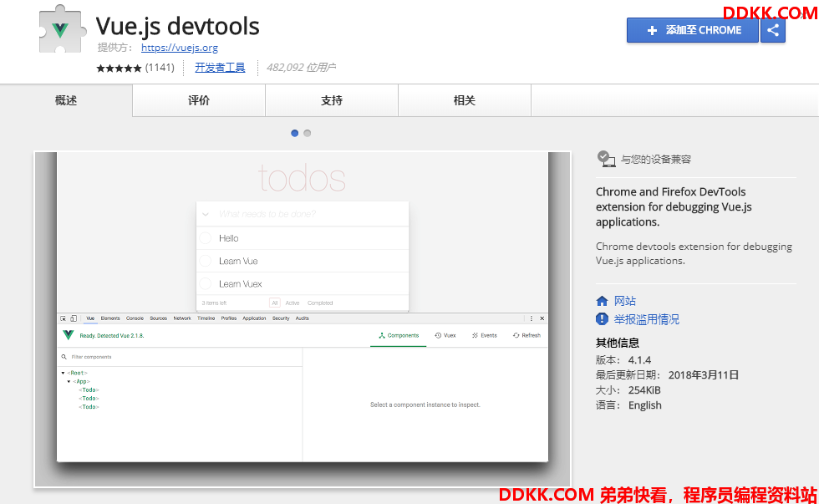The width and height of the screenshot is (819, 504).
Task: Click the home icon beside 网站
Action: [602, 301]
